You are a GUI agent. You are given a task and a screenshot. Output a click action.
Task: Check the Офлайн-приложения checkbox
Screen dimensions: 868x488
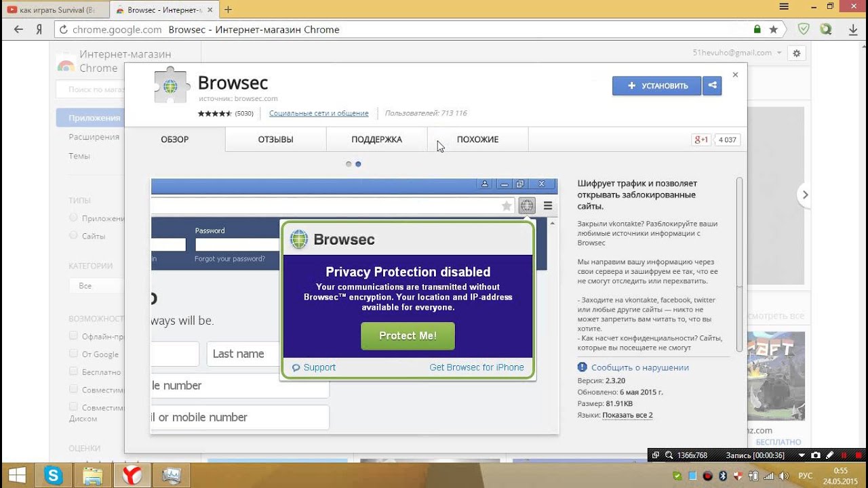(73, 335)
